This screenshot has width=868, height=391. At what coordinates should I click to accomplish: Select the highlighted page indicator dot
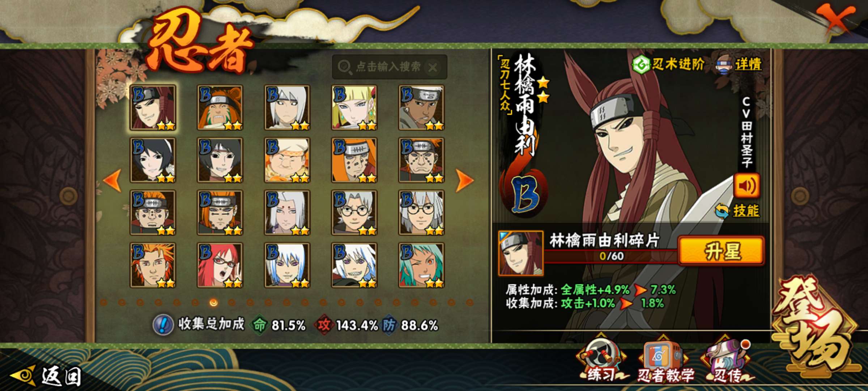pyautogui.click(x=213, y=302)
